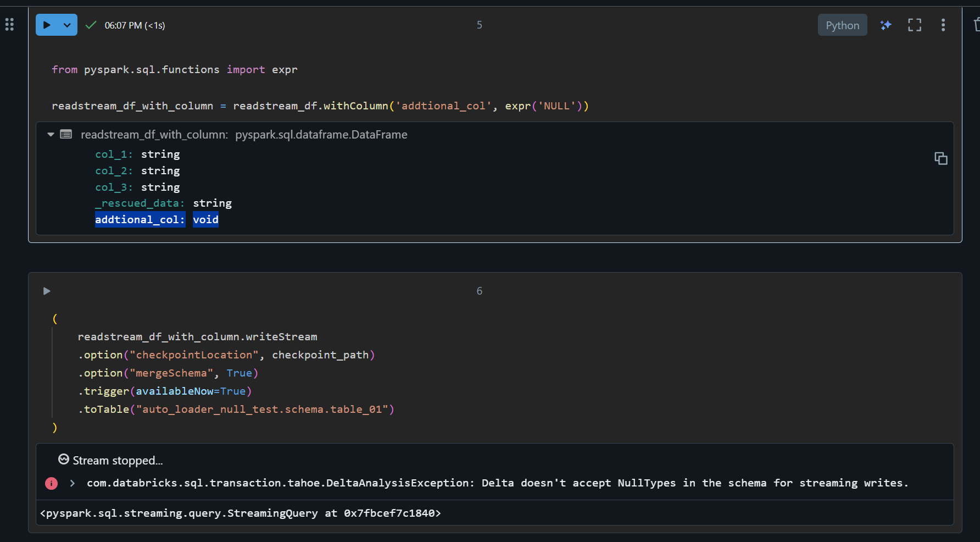Click the DataFrame table icon
Image resolution: width=980 pixels, height=542 pixels.
pos(66,134)
